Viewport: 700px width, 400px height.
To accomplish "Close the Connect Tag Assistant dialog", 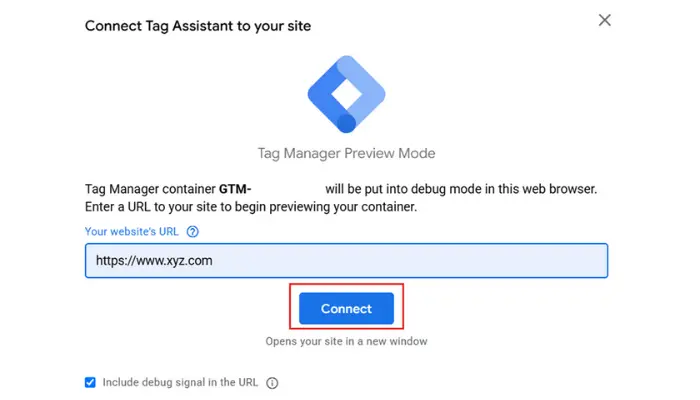I will 604,20.
